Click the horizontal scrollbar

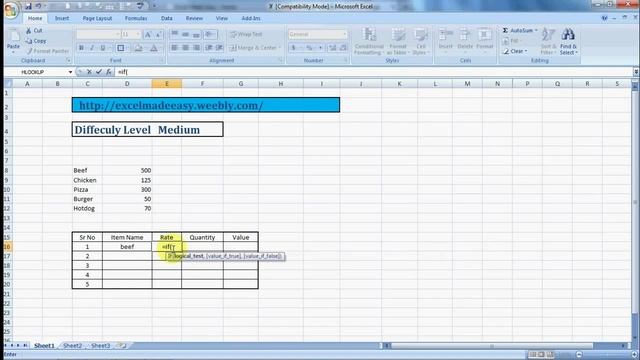(492, 346)
